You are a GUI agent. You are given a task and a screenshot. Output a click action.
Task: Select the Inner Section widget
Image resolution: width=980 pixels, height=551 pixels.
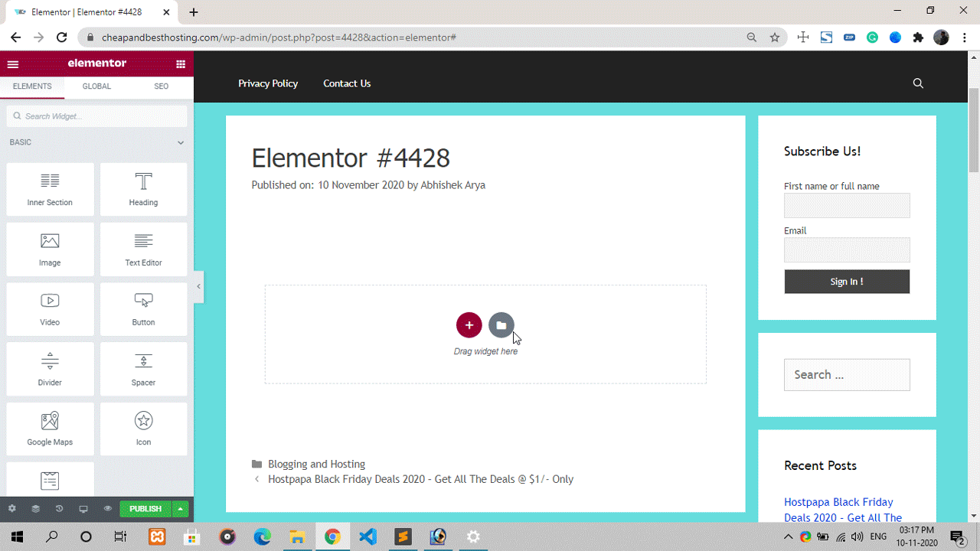click(50, 189)
